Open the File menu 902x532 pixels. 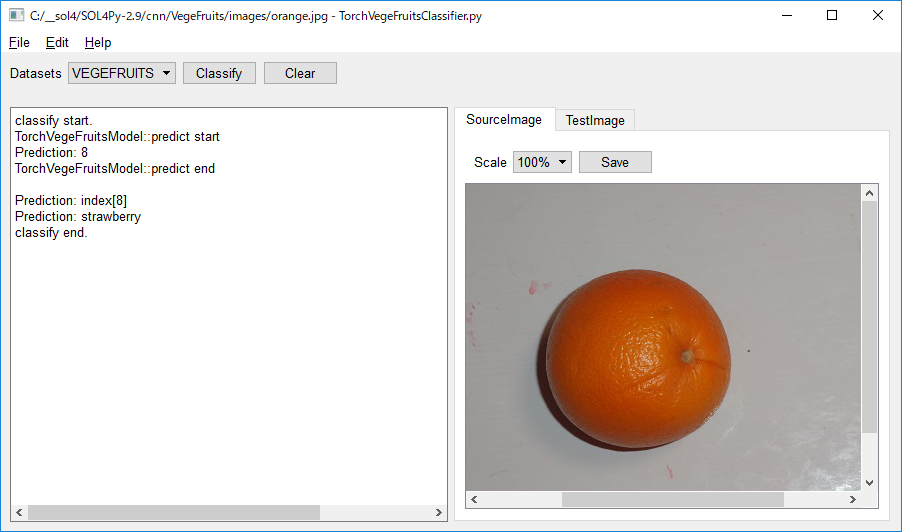click(x=19, y=43)
